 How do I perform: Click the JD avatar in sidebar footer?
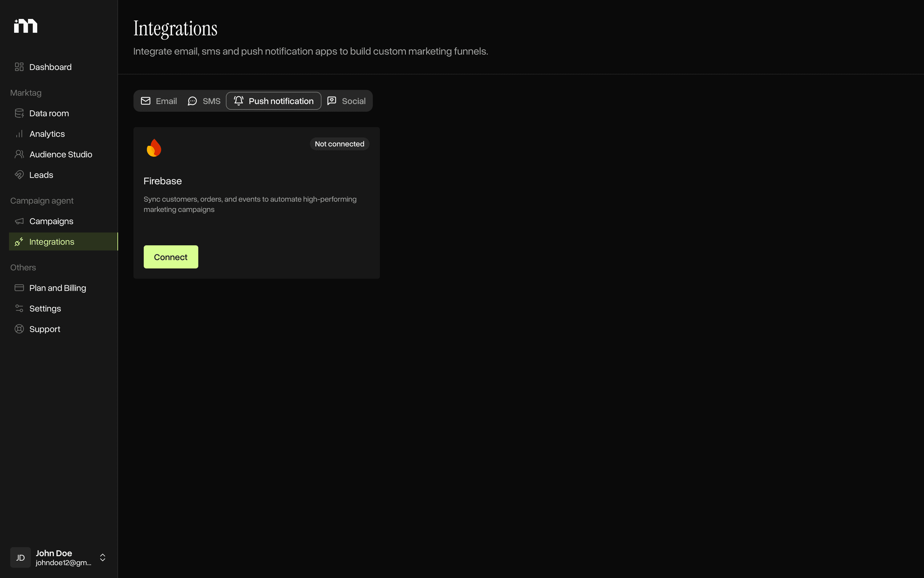point(20,557)
